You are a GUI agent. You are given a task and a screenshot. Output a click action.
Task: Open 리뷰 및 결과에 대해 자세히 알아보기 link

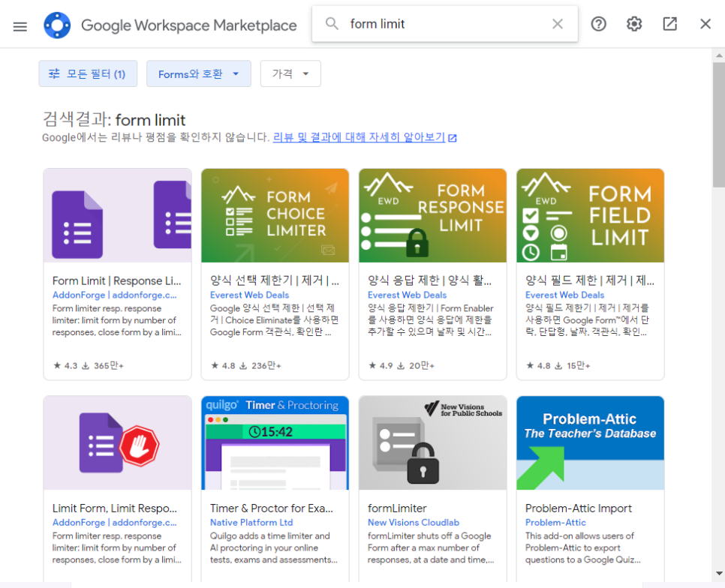coord(359,137)
